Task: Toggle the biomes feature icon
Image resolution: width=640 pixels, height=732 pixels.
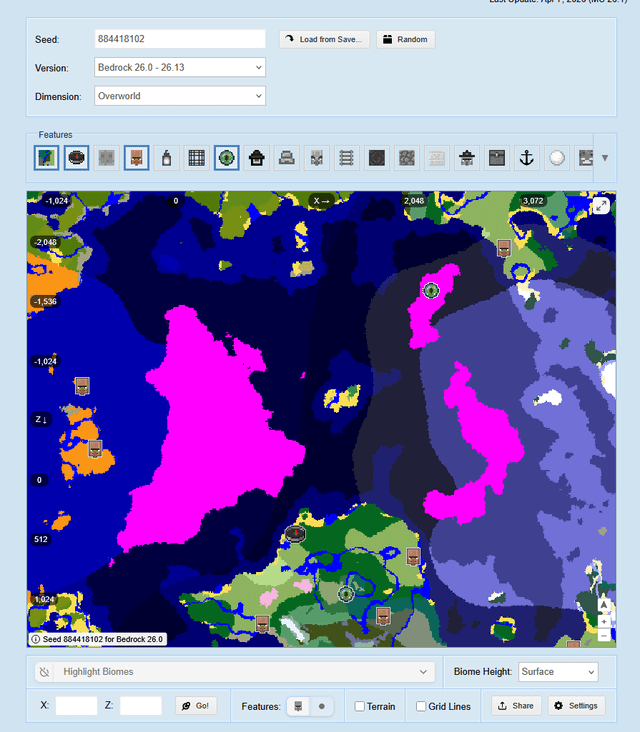Action: [x=46, y=157]
